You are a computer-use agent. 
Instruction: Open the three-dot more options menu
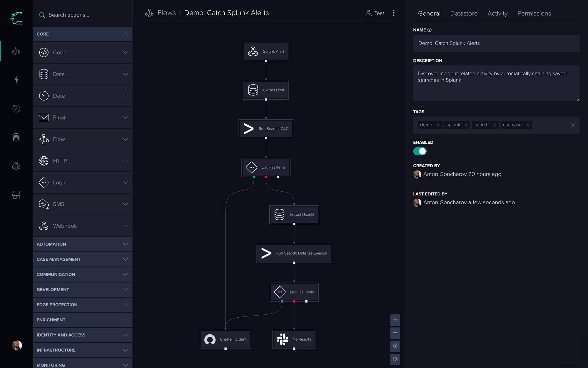point(394,13)
